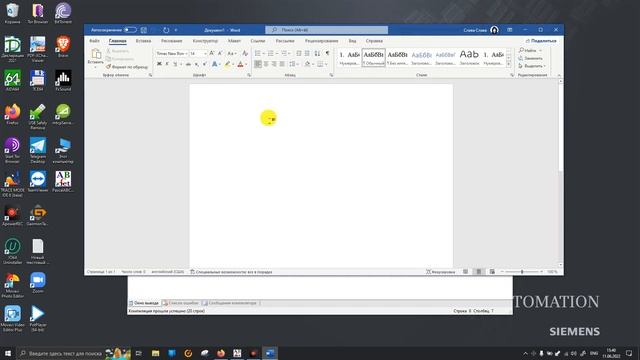Select Center alignment

(x=266, y=64)
